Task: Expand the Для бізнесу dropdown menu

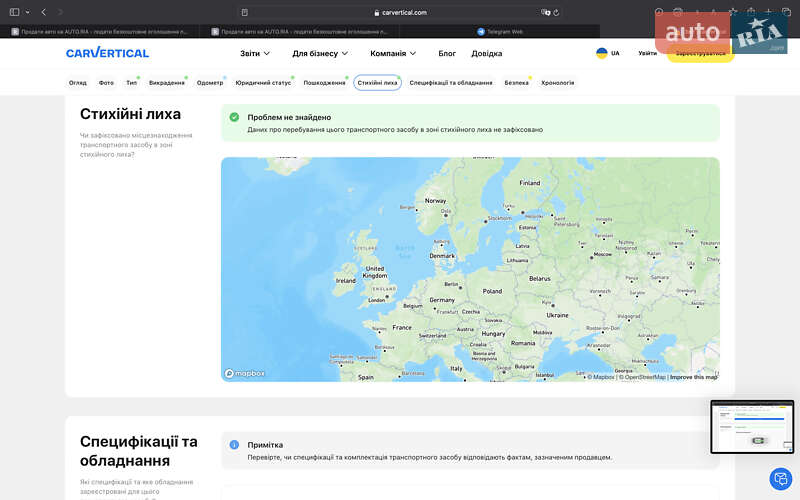Action: tap(320, 53)
